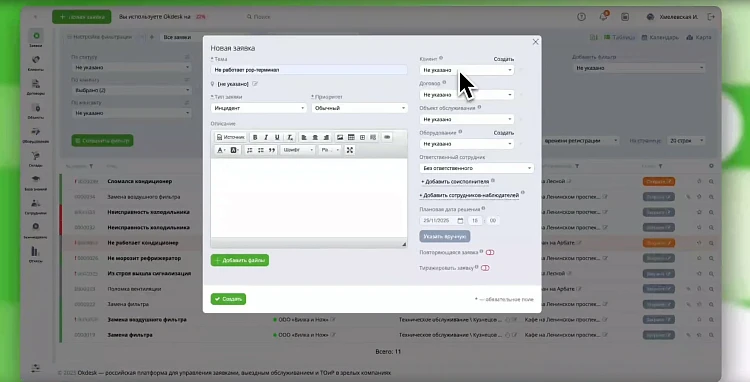Insert a block quote in description
Screen dimensions: 750x382
coord(272,150)
